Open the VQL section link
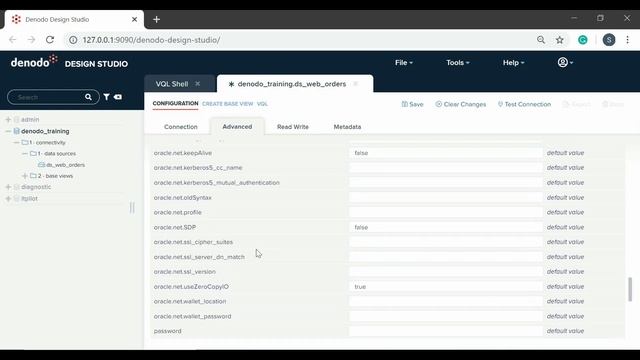Image resolution: width=640 pixels, height=360 pixels. 262,104
